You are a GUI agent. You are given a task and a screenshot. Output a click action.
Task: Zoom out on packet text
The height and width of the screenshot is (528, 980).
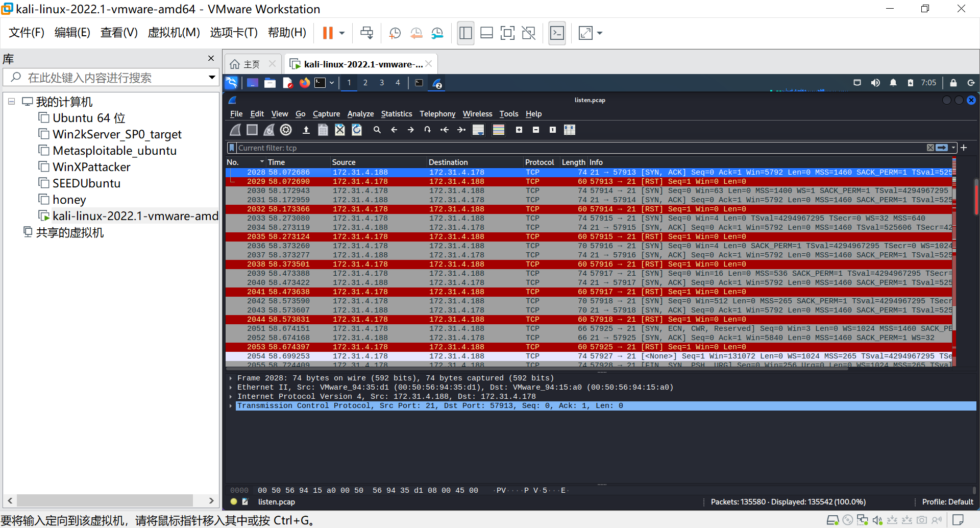[x=536, y=130]
